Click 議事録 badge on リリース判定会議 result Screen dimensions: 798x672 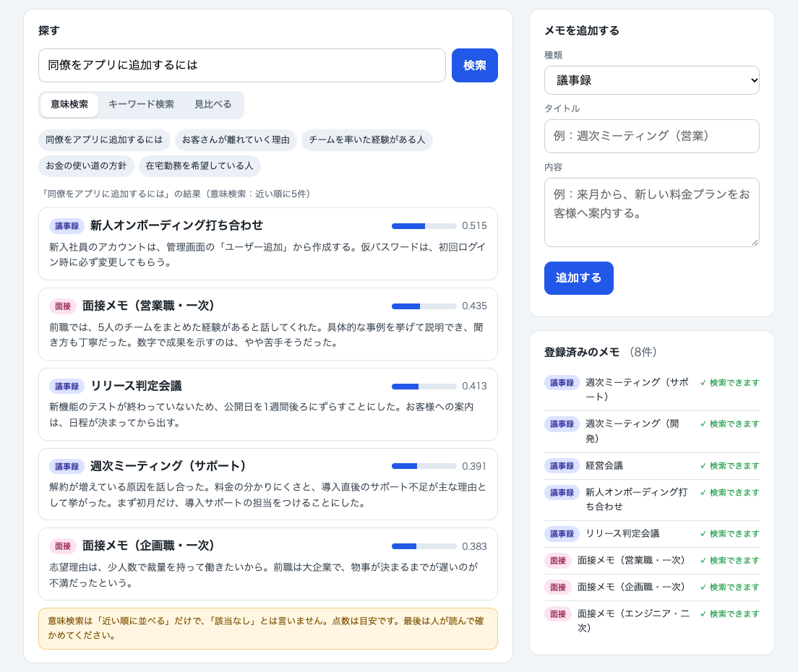(x=66, y=387)
